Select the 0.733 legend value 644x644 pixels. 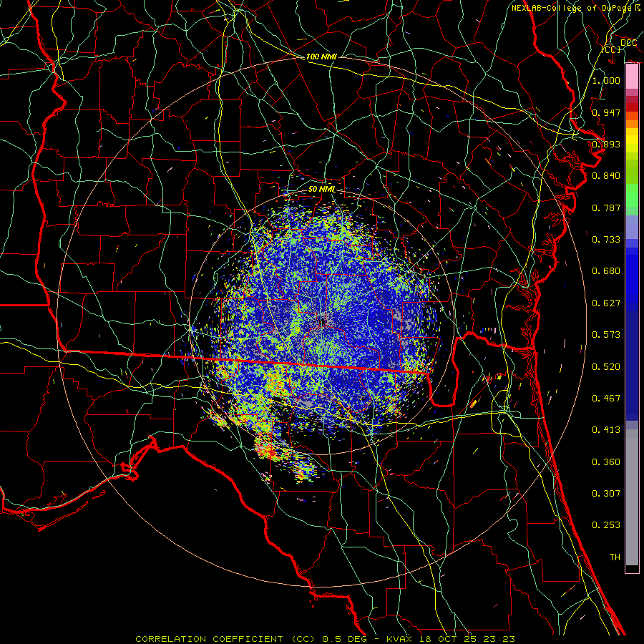click(606, 240)
